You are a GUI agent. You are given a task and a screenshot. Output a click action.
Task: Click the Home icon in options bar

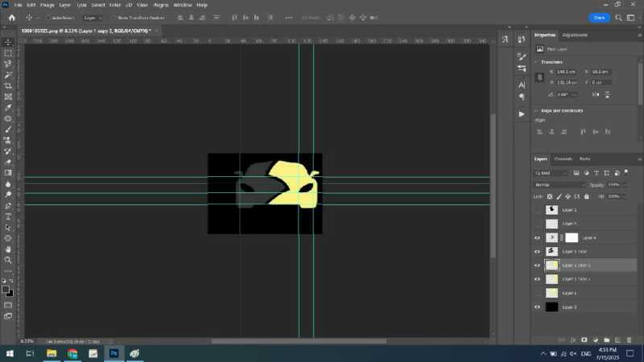pos(12,18)
